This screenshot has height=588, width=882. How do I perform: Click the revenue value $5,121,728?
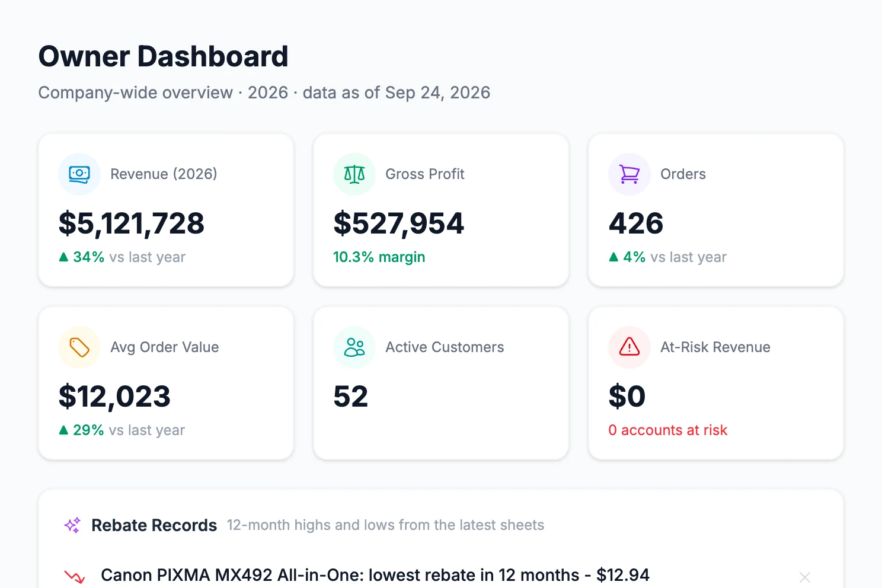[x=132, y=223]
